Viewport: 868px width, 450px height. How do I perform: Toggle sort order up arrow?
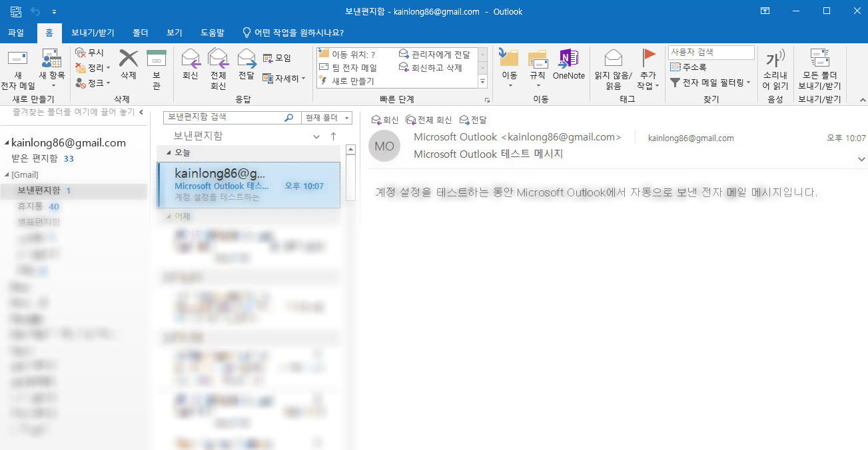[x=334, y=136]
